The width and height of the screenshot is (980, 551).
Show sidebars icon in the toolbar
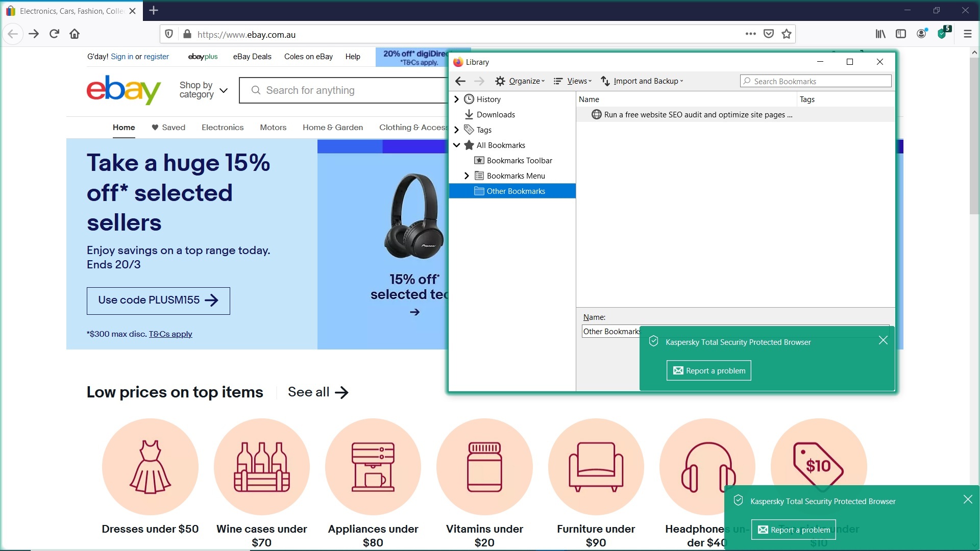[901, 34]
